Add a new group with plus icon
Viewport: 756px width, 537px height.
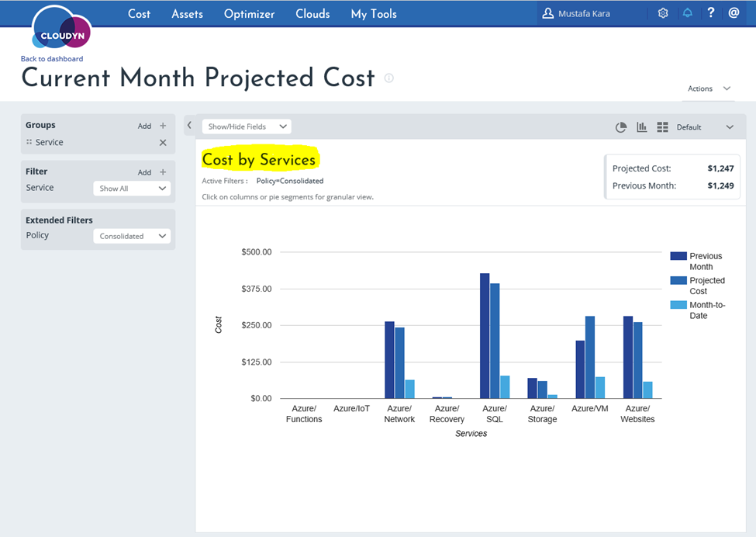[163, 126]
